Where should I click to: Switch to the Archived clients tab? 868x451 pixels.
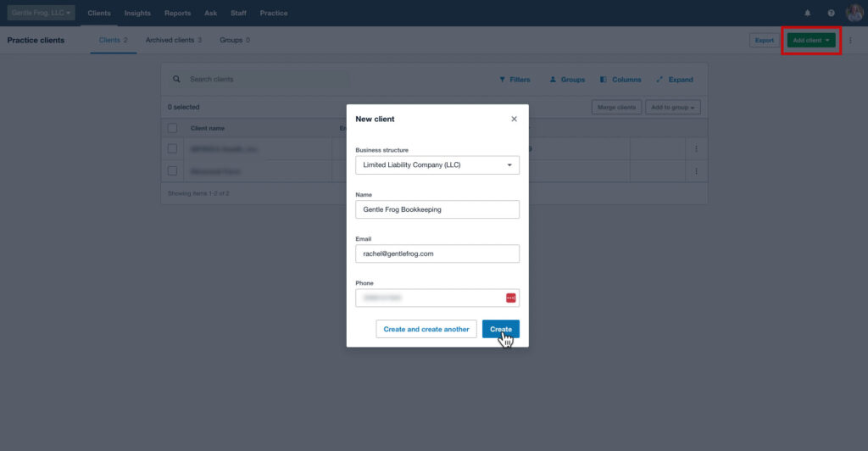(x=173, y=40)
